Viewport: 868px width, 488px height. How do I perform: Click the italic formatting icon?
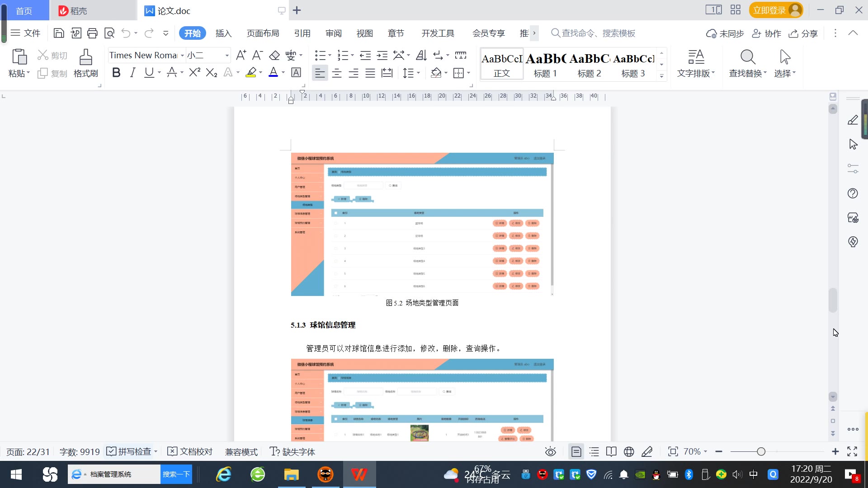pyautogui.click(x=132, y=73)
